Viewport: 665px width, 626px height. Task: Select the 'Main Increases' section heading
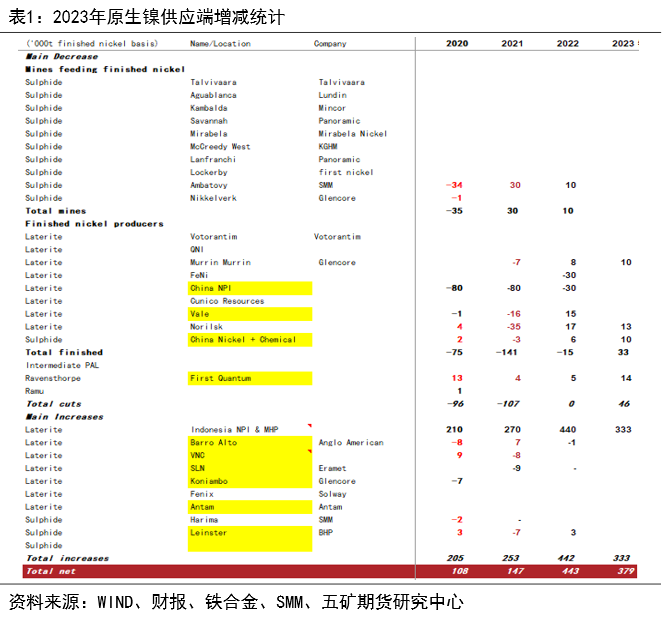(x=64, y=416)
